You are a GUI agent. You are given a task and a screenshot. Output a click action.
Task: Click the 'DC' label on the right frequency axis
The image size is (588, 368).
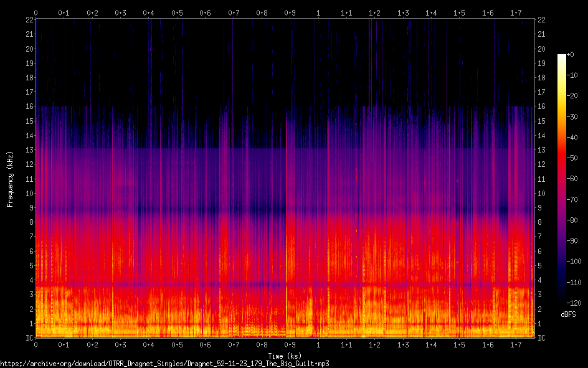tap(542, 338)
